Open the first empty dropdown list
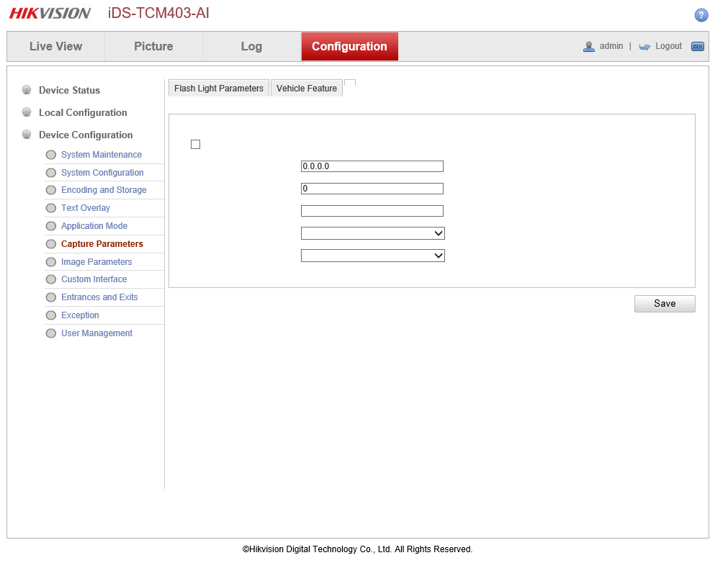 372,233
